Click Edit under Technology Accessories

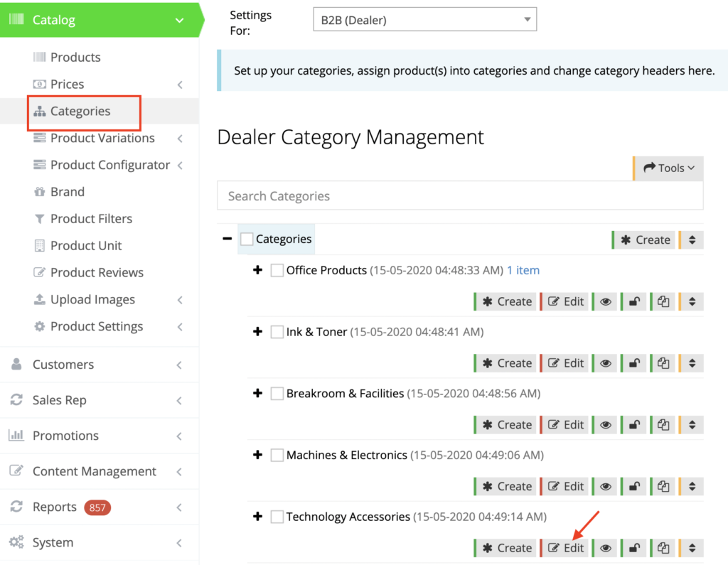[x=564, y=548]
